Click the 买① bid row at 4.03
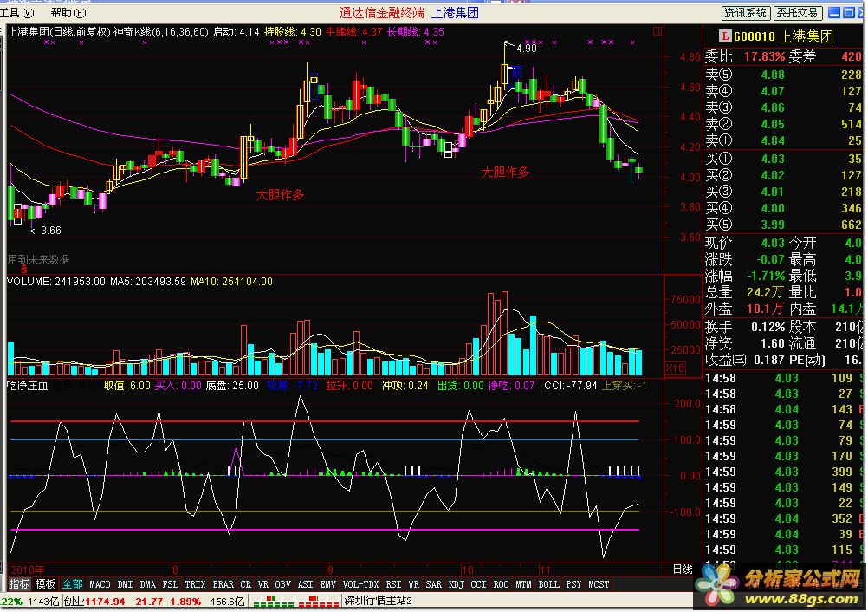Viewport: 868px width, 612px height. coord(783,159)
